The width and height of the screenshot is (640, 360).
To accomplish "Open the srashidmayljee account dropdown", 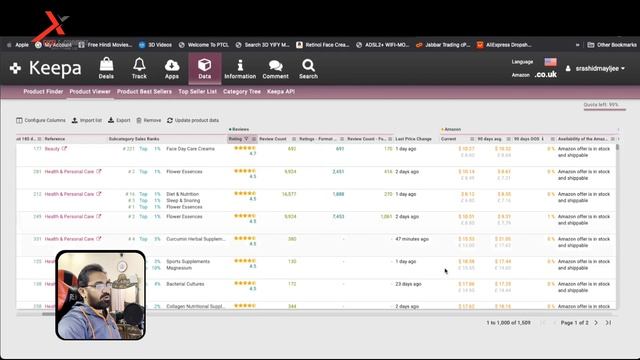I will 596,69.
